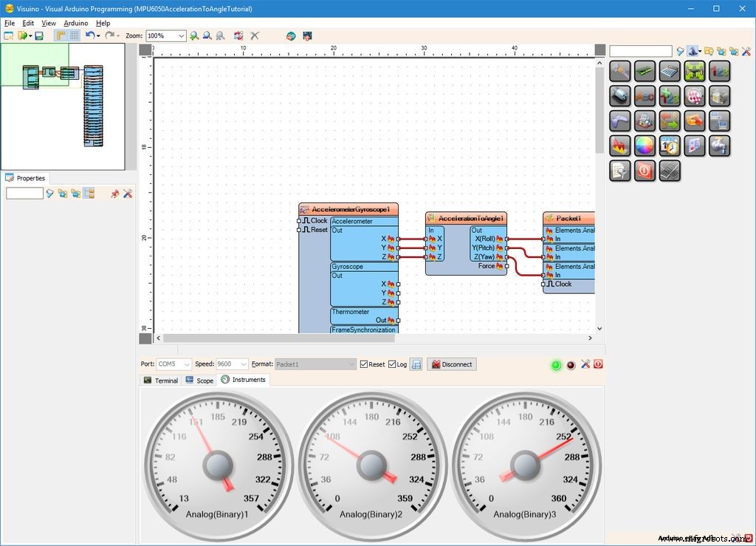Click the power/shutdown component icon in the palette
Screen dimensions: 756x546
pyautogui.click(x=645, y=171)
